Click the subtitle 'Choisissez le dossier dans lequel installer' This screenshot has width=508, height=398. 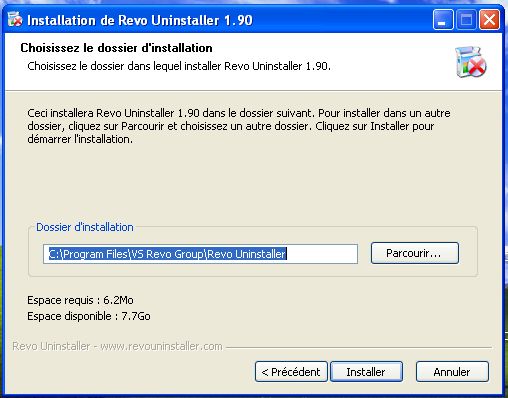click(x=179, y=66)
